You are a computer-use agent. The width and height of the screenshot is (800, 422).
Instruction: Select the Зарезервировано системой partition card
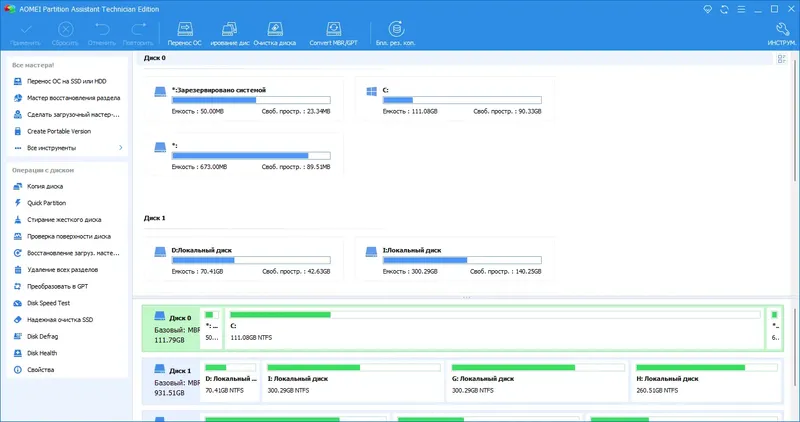click(243, 100)
